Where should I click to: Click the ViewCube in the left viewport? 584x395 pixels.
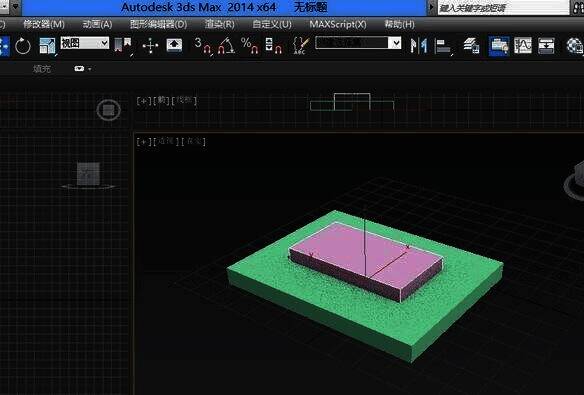[88, 175]
